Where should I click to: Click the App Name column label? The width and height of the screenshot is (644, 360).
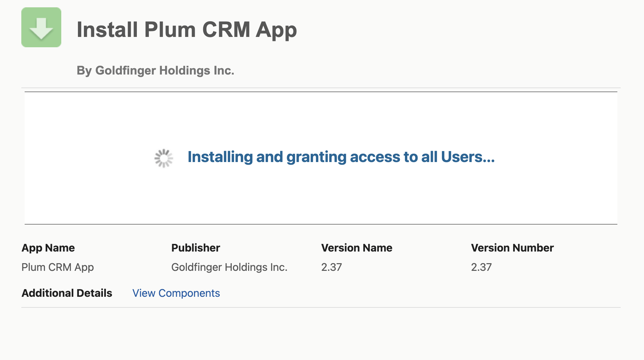[x=48, y=248]
